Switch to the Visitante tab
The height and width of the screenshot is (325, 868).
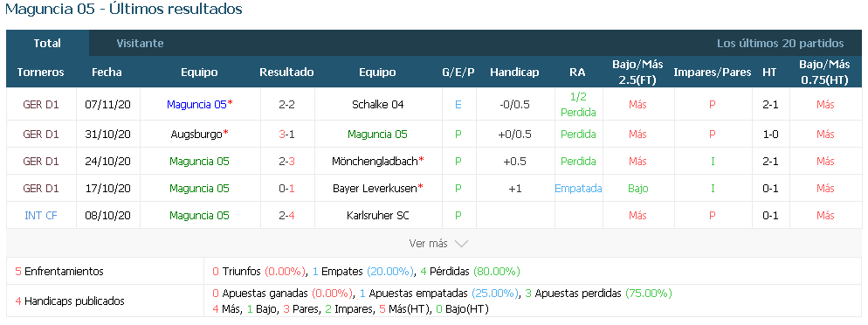[140, 43]
